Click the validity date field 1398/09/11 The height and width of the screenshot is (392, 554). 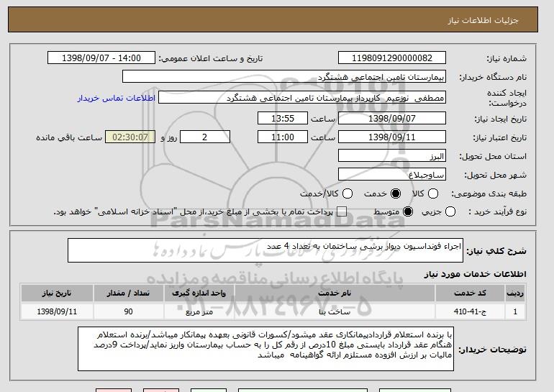pyautogui.click(x=392, y=137)
